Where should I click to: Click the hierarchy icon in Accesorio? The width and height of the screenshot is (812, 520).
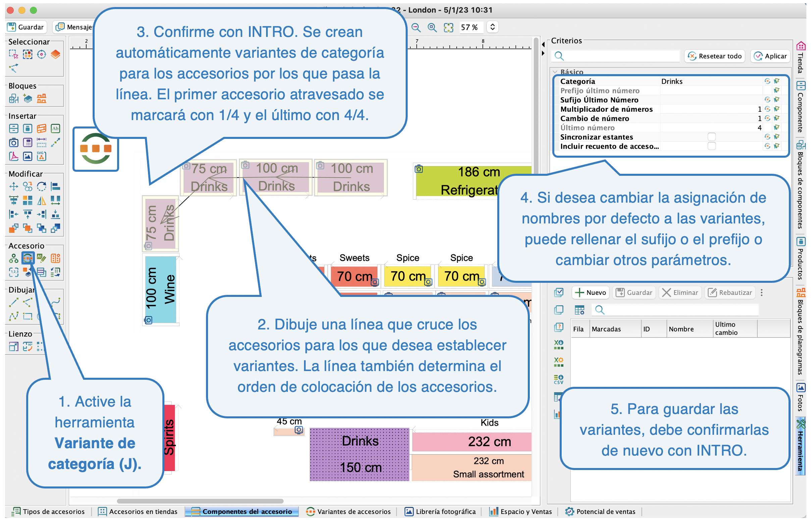[13, 258]
